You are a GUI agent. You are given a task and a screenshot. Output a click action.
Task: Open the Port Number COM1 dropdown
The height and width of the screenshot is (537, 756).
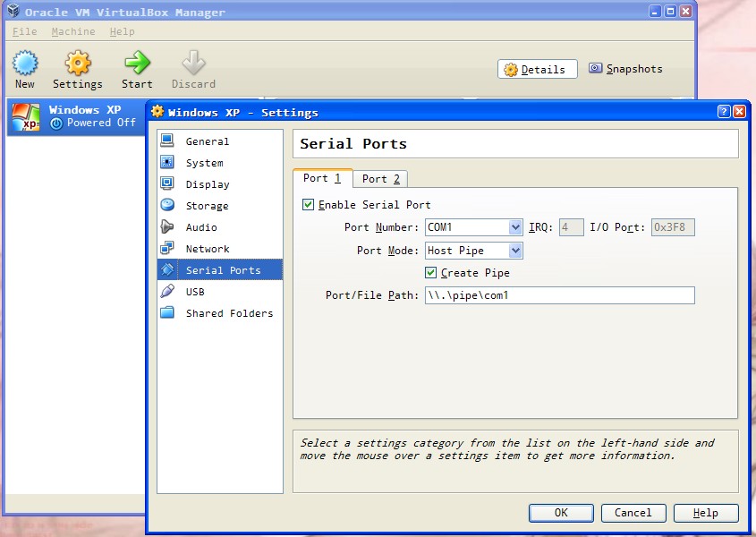click(473, 227)
